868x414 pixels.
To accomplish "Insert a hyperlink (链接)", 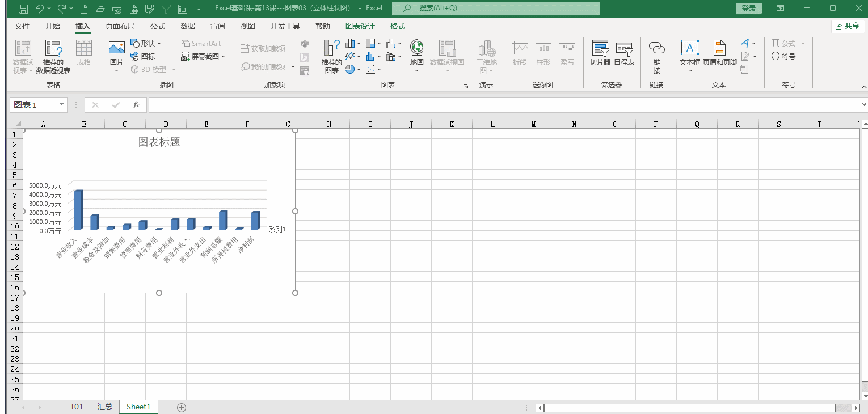I will (x=656, y=57).
